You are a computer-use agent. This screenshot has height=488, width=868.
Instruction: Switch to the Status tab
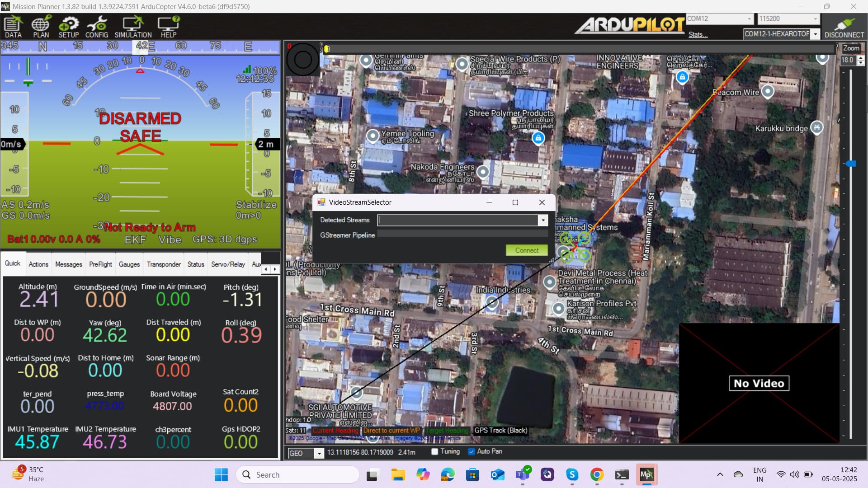click(196, 264)
